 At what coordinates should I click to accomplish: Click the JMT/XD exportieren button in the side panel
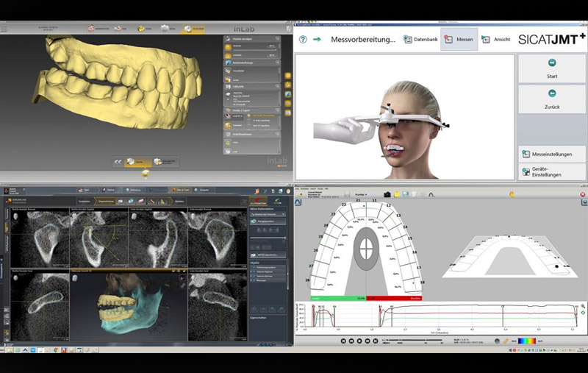pyautogui.click(x=268, y=255)
